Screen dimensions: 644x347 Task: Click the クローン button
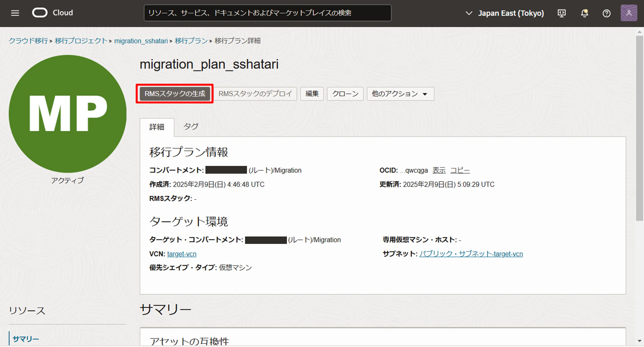345,94
